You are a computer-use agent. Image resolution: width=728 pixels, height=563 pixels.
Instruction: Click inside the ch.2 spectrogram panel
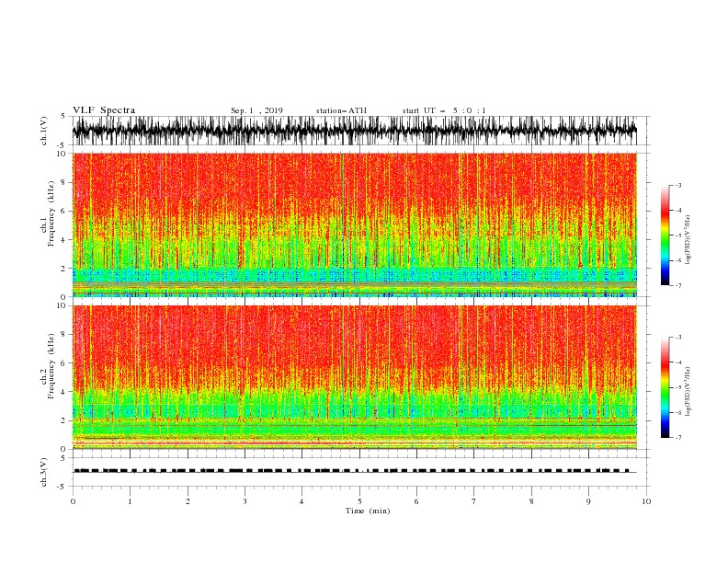click(x=354, y=377)
